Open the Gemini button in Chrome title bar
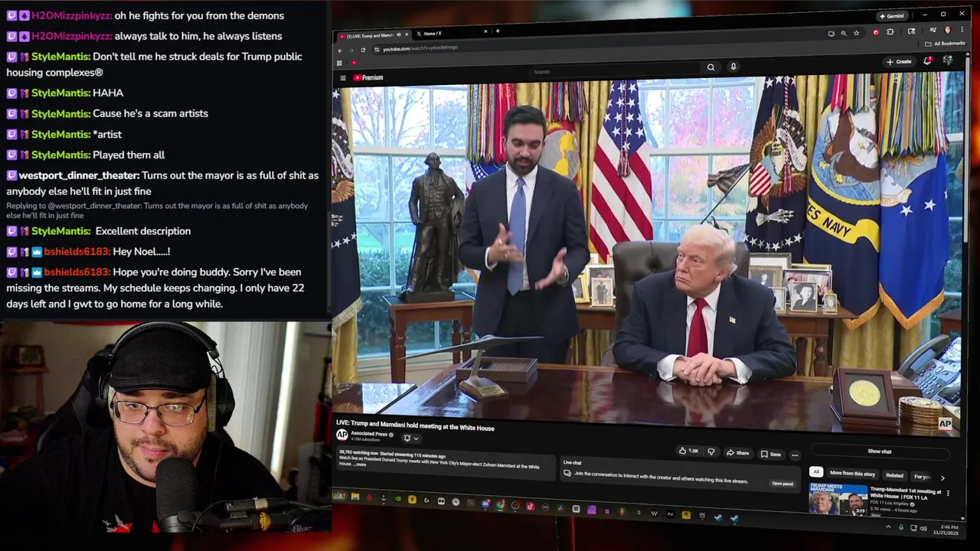 [x=893, y=16]
